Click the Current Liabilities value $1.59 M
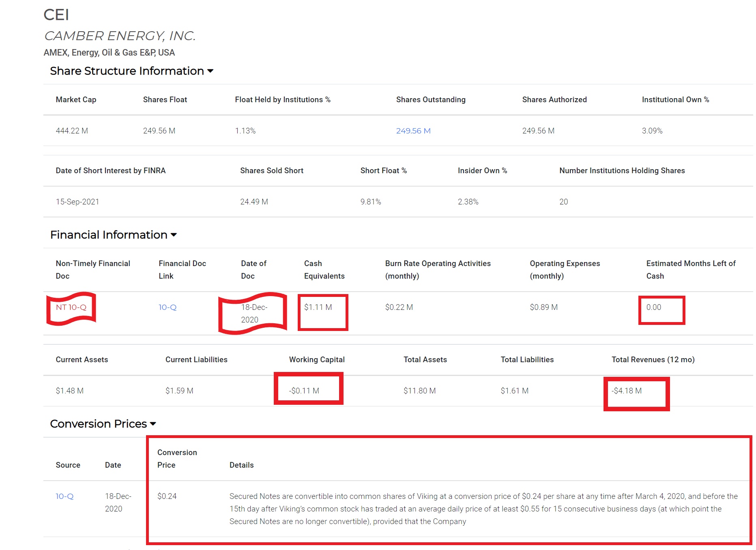 pos(179,391)
